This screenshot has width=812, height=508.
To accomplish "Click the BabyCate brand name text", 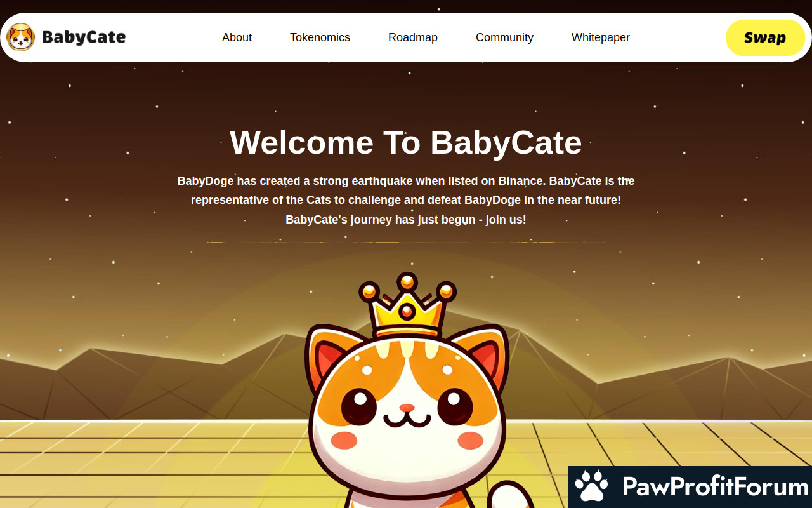I will click(x=84, y=37).
